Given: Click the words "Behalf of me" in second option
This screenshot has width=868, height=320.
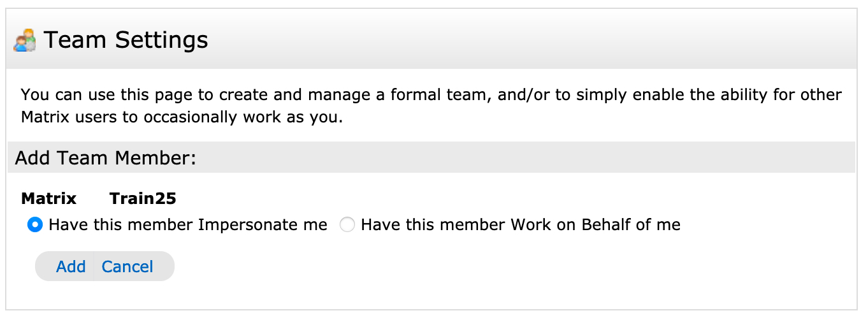Looking at the screenshot, I should click(x=632, y=225).
